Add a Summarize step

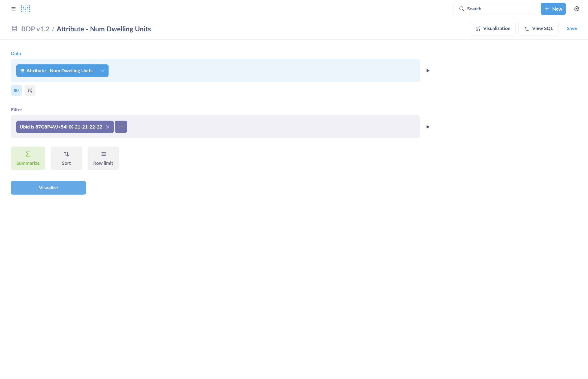click(28, 158)
